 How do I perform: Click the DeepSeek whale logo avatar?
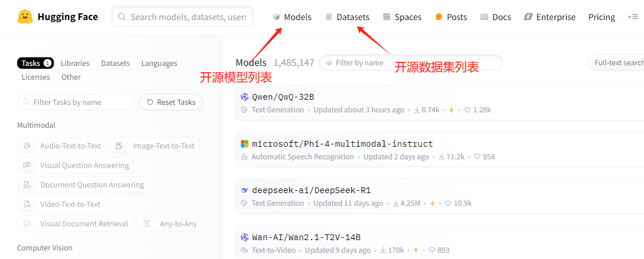[245, 190]
